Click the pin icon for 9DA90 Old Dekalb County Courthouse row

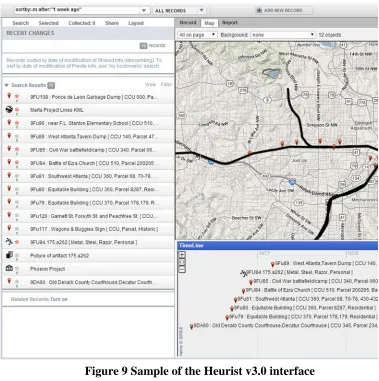tap(9, 281)
